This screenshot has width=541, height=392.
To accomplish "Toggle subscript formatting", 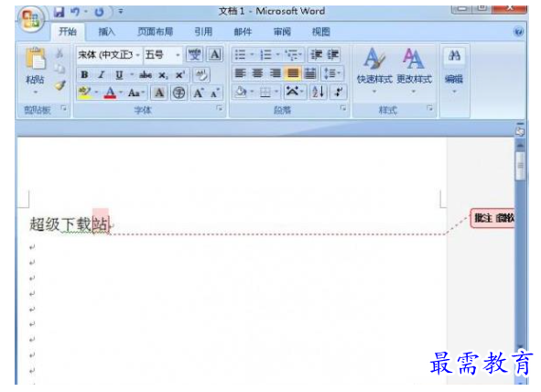I will (163, 75).
